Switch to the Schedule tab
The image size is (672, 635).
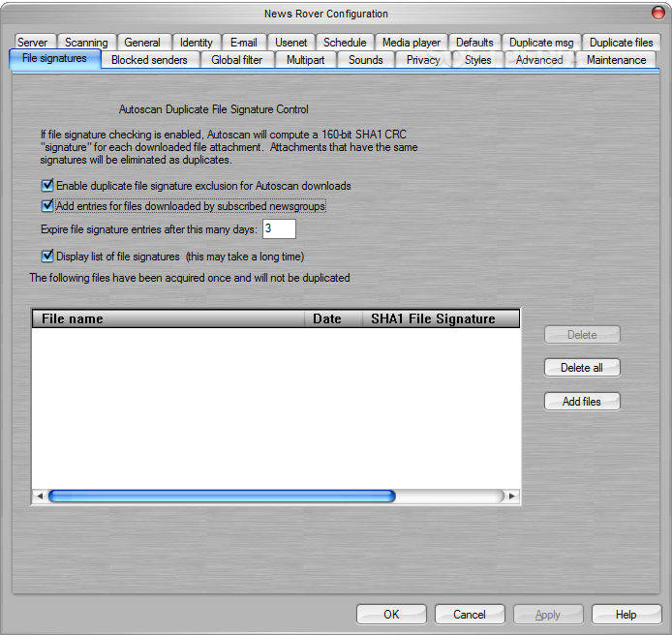point(345,42)
